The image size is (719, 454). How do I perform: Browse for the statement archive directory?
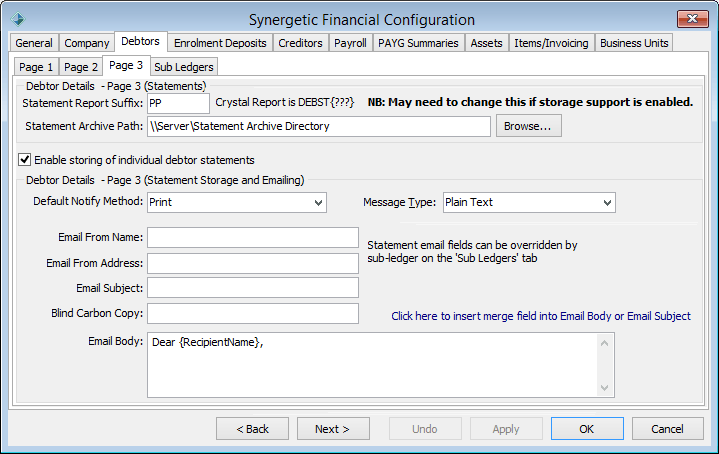pos(529,126)
